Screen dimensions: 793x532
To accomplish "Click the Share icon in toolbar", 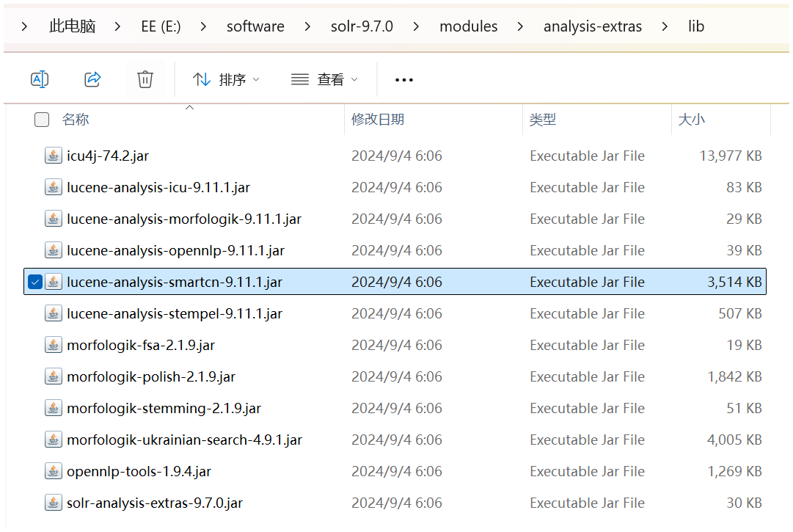I will click(92, 79).
